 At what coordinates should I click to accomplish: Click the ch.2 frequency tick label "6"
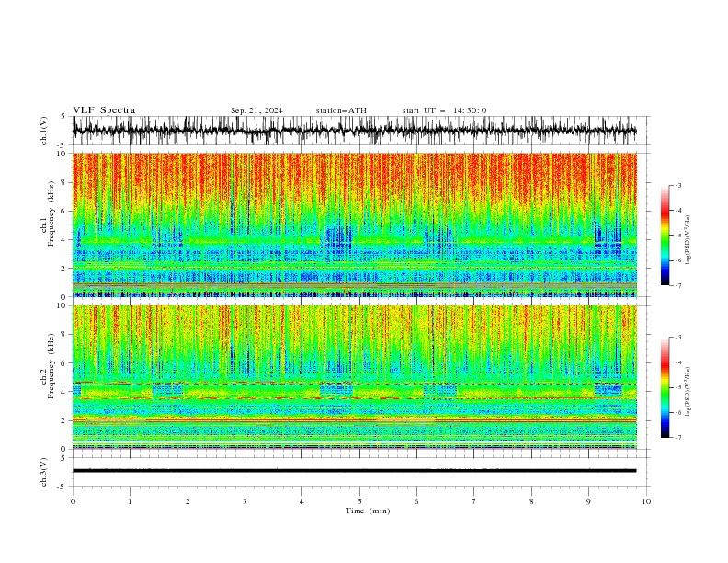63,362
